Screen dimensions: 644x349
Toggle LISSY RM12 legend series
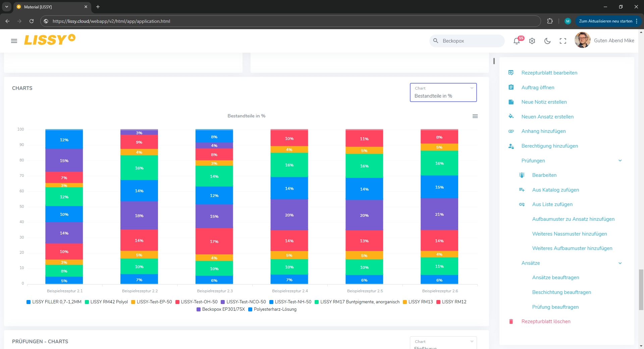(x=451, y=302)
